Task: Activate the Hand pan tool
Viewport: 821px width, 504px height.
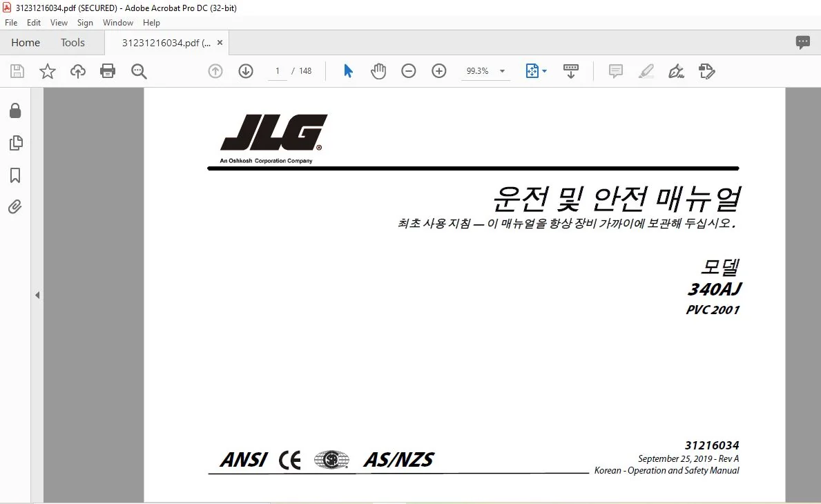Action: pos(378,71)
